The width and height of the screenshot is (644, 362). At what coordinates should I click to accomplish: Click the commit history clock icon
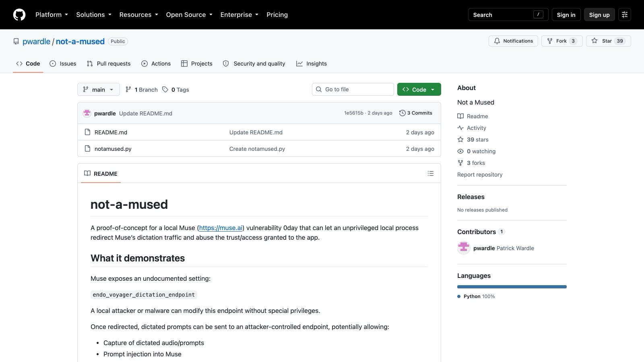coord(402,113)
